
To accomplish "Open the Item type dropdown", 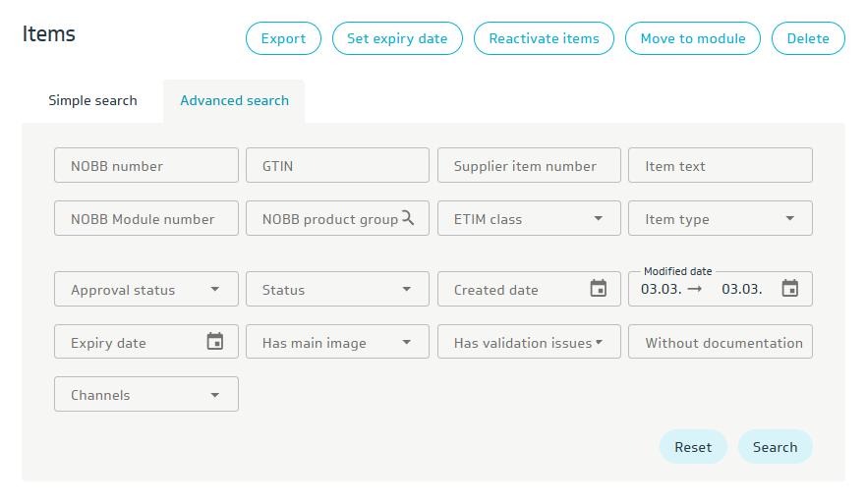I will pos(789,219).
